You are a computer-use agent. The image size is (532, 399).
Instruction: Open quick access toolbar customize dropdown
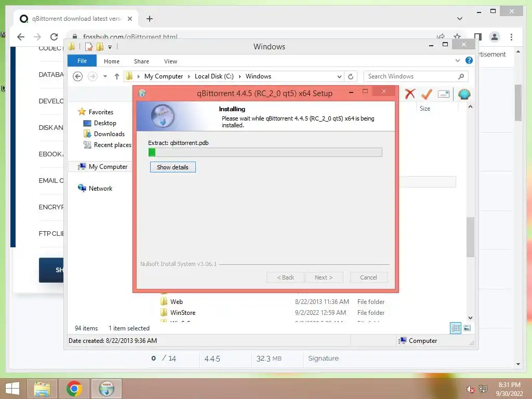point(110,47)
